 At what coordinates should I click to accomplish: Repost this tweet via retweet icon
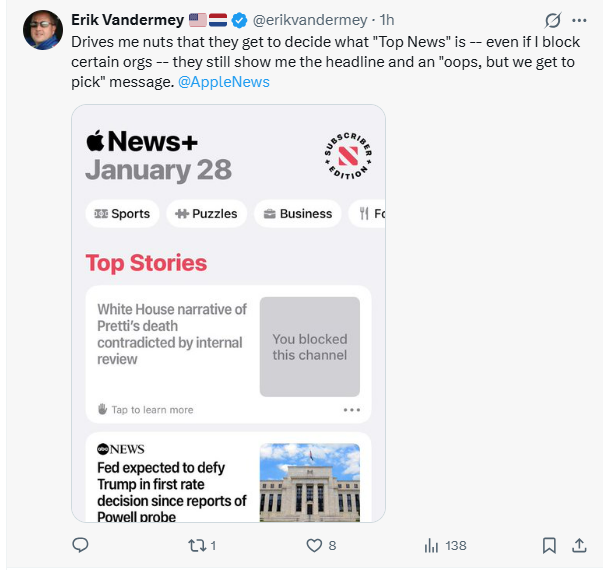(196, 545)
